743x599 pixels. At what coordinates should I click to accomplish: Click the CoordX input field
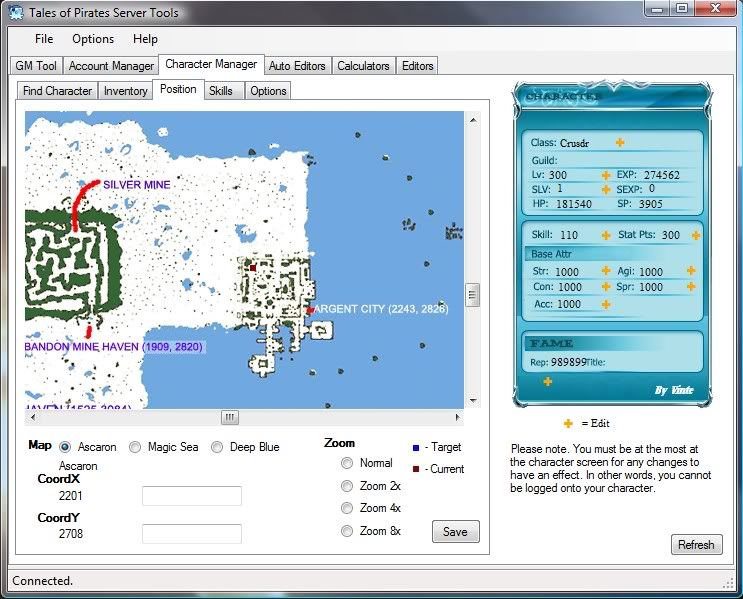[192, 496]
